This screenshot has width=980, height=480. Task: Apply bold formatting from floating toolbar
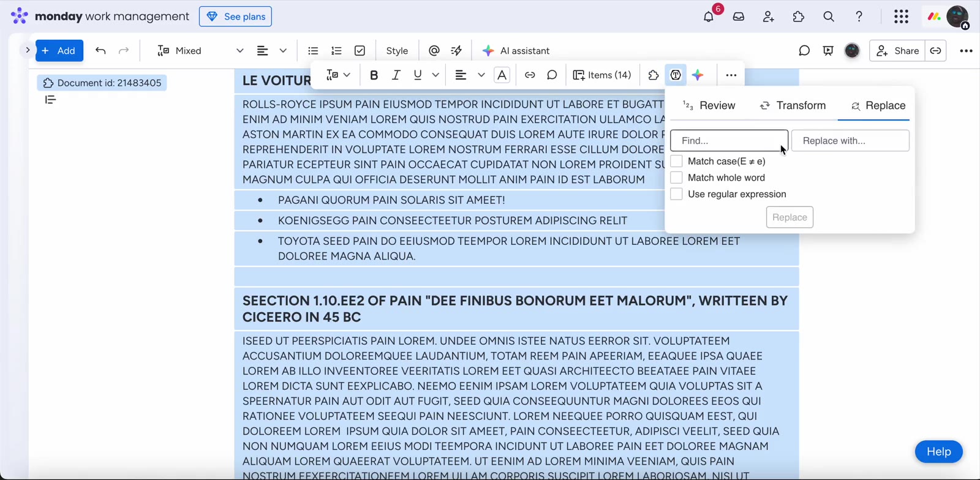point(374,75)
